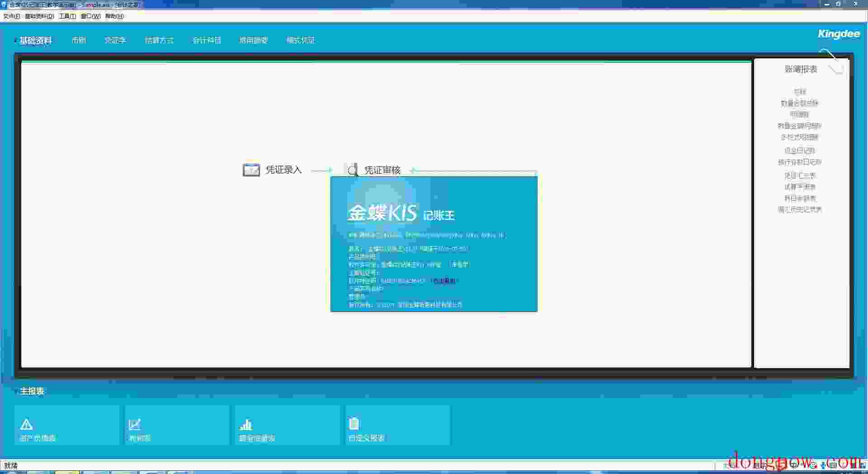Open 明细账 in the 账簿报表 list
868x474 pixels.
coord(800,114)
